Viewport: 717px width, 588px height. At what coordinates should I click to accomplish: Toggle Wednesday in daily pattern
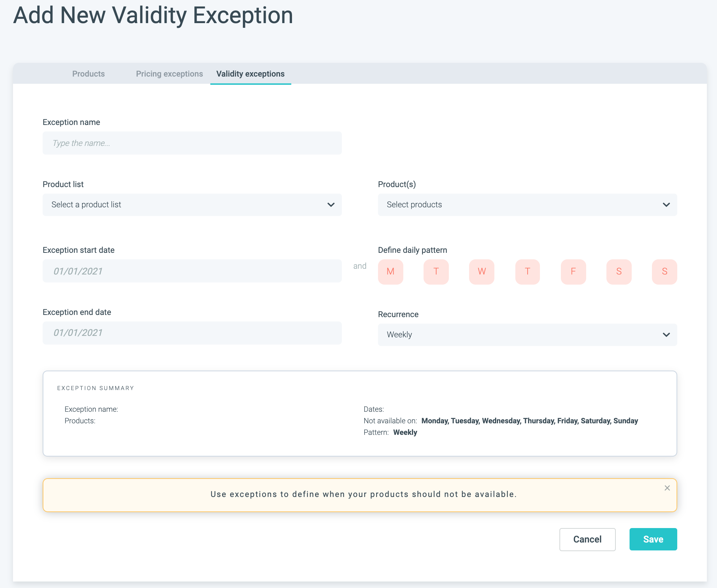(481, 272)
